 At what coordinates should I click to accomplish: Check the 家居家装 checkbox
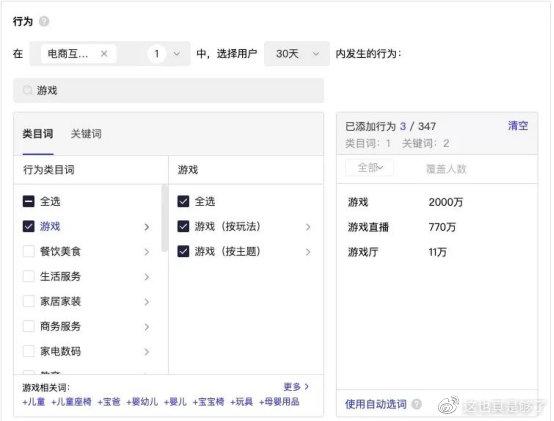29,301
